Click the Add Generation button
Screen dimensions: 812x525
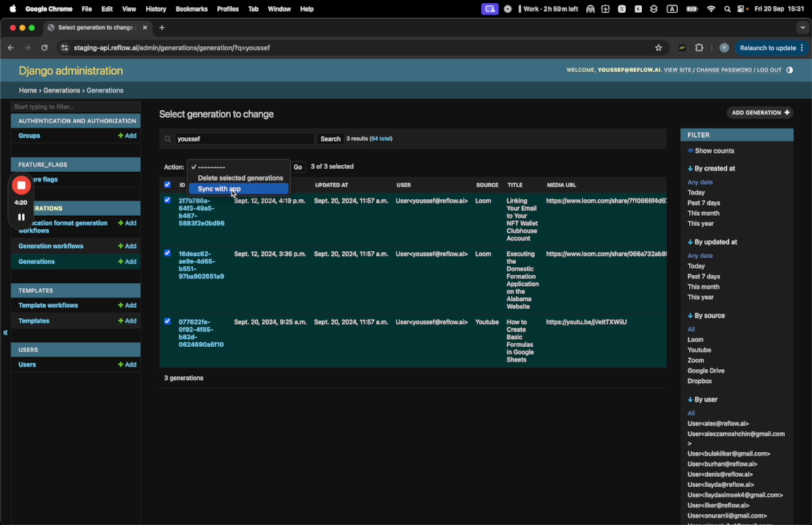point(760,113)
